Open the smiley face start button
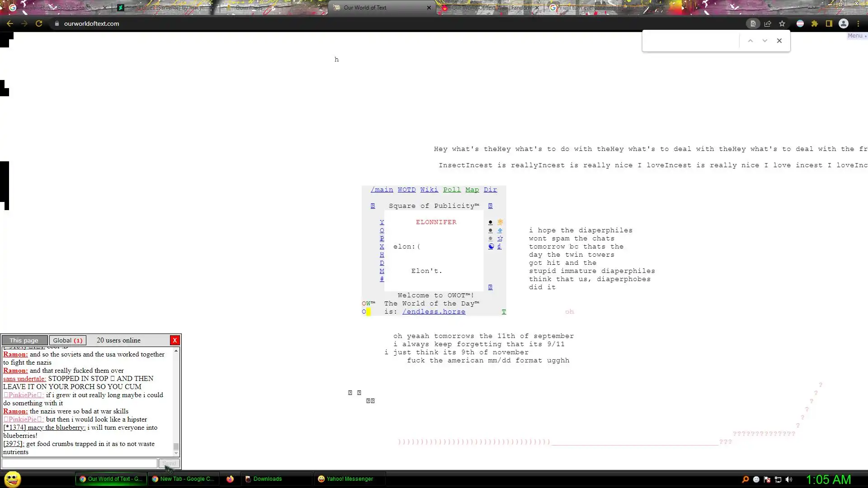 tap(12, 479)
